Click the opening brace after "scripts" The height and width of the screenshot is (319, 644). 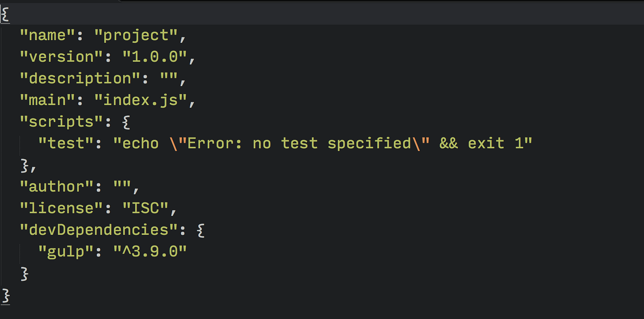click(x=126, y=122)
